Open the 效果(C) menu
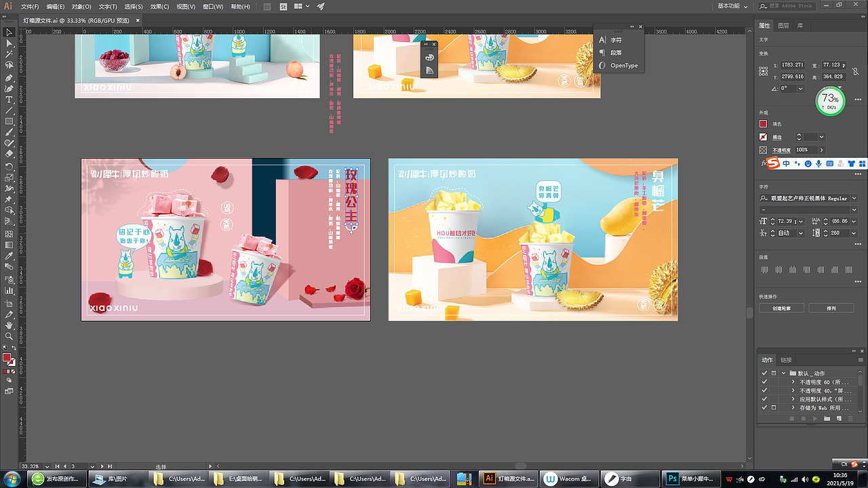Image resolution: width=868 pixels, height=488 pixels. (159, 6)
